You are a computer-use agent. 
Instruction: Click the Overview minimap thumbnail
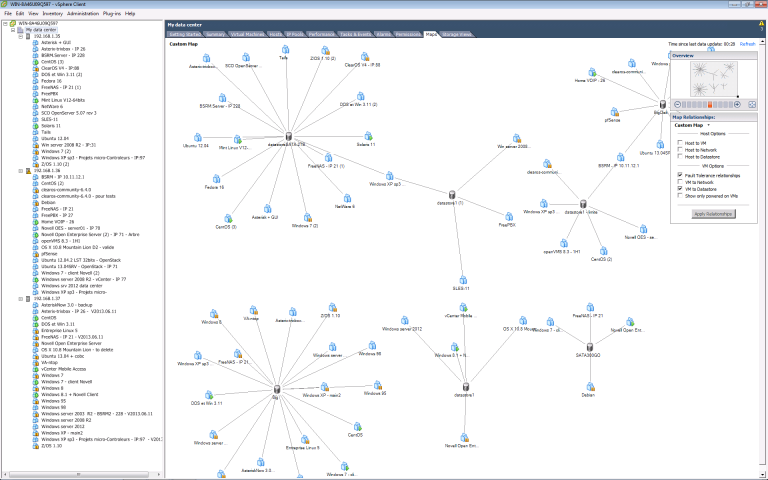[714, 79]
